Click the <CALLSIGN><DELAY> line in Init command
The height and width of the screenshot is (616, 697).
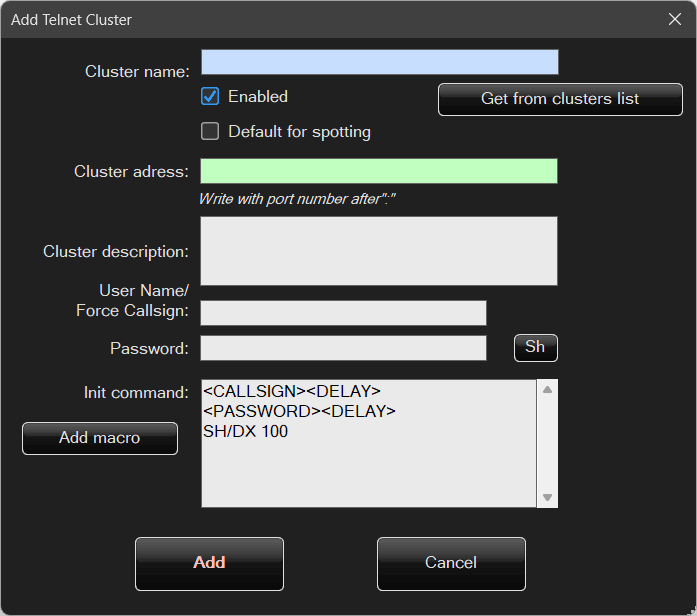click(x=291, y=391)
